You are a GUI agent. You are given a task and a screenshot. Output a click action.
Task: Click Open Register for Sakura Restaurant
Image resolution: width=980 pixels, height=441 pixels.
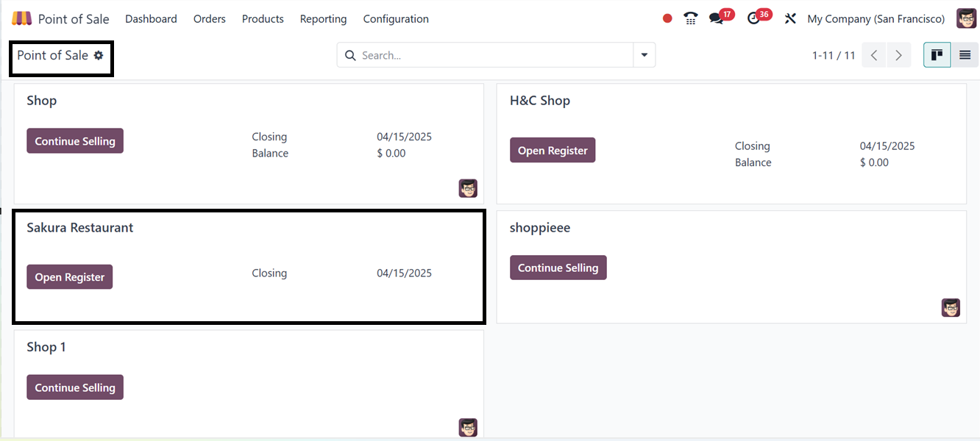pos(70,277)
